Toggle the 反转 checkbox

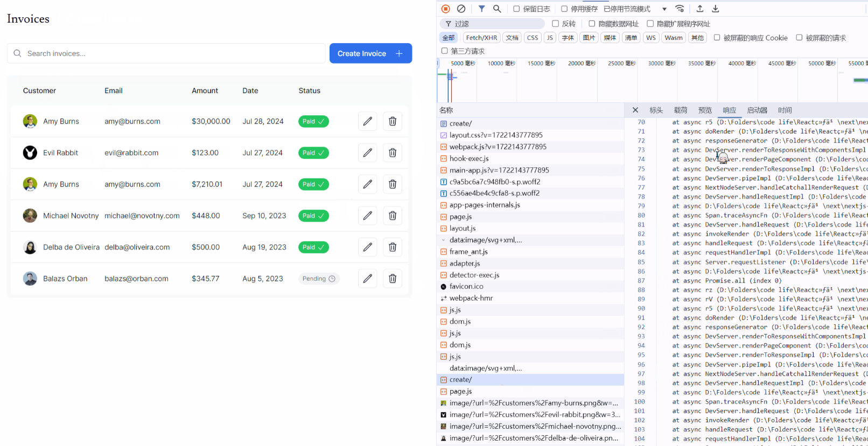pyautogui.click(x=555, y=24)
